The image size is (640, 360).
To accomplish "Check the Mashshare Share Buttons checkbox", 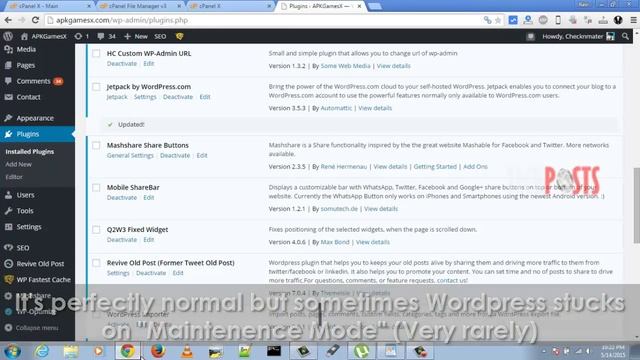I will click(96, 145).
